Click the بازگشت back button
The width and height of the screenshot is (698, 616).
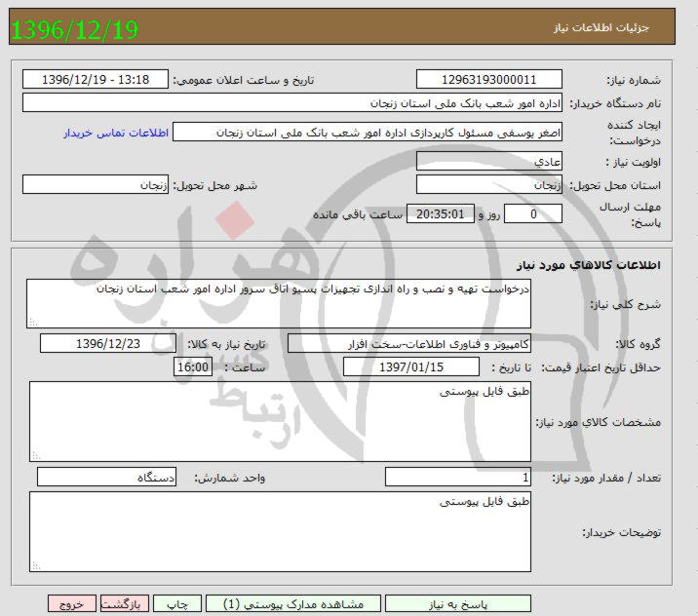(x=125, y=604)
